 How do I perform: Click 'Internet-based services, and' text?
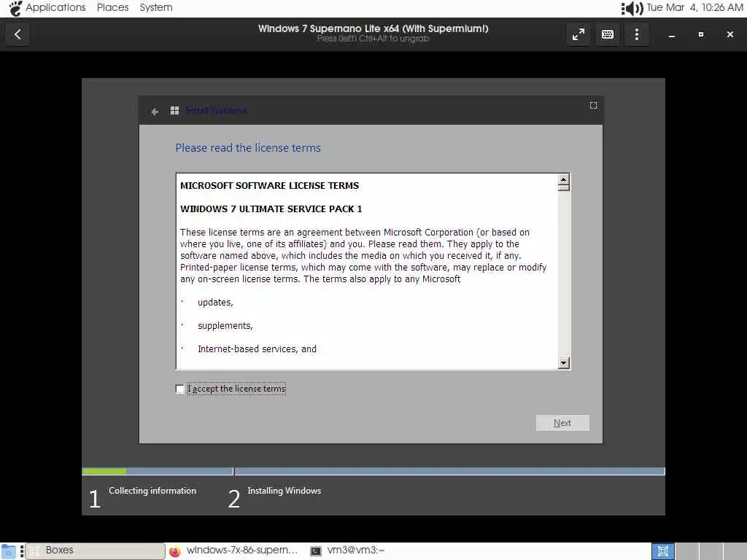257,349
